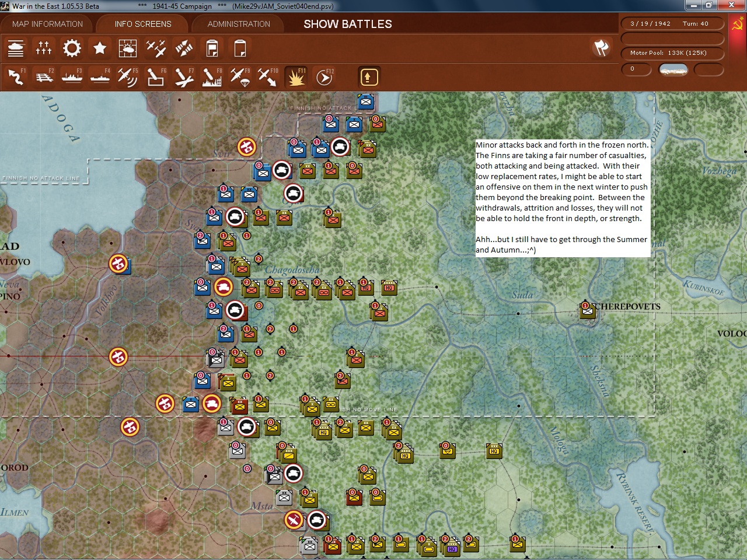Click the air battle marker near Msta
Viewport: 747px width, 560px height.
coord(294,519)
